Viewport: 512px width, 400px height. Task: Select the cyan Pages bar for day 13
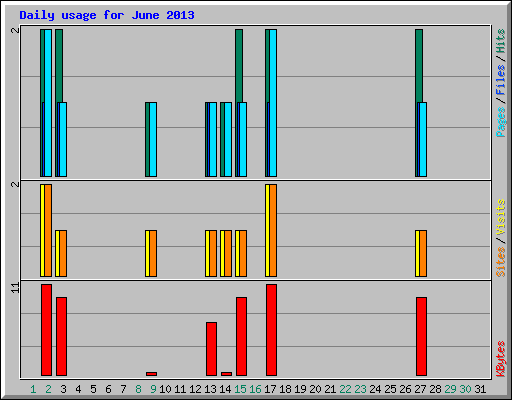tap(213, 139)
